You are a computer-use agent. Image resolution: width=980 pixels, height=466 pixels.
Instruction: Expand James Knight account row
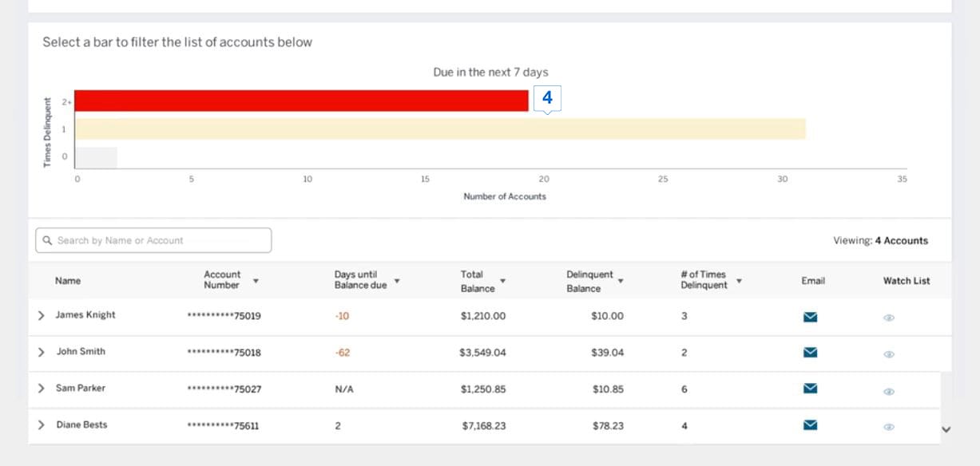[x=41, y=315]
